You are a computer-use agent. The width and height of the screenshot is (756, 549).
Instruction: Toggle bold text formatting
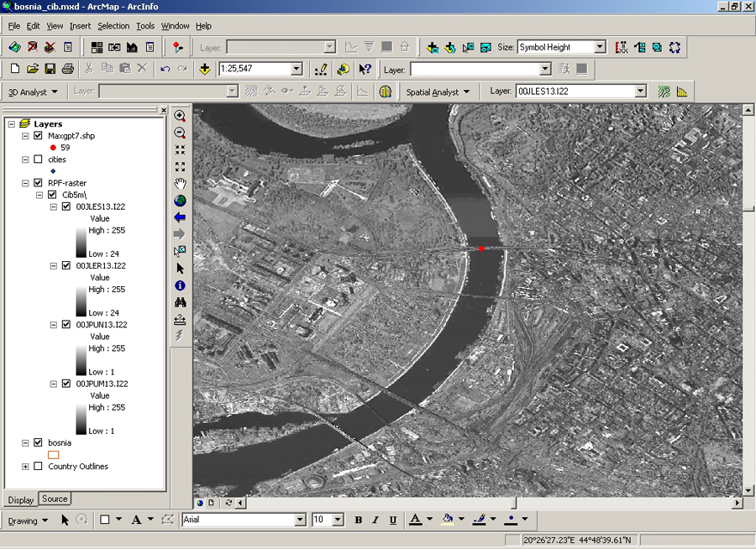click(x=358, y=520)
